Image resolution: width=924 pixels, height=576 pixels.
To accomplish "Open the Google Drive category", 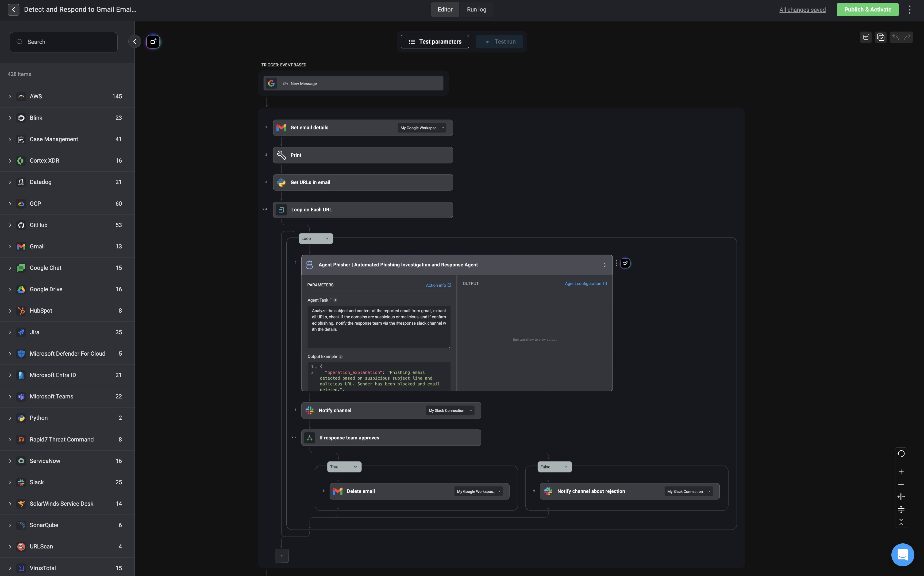I will coord(67,289).
